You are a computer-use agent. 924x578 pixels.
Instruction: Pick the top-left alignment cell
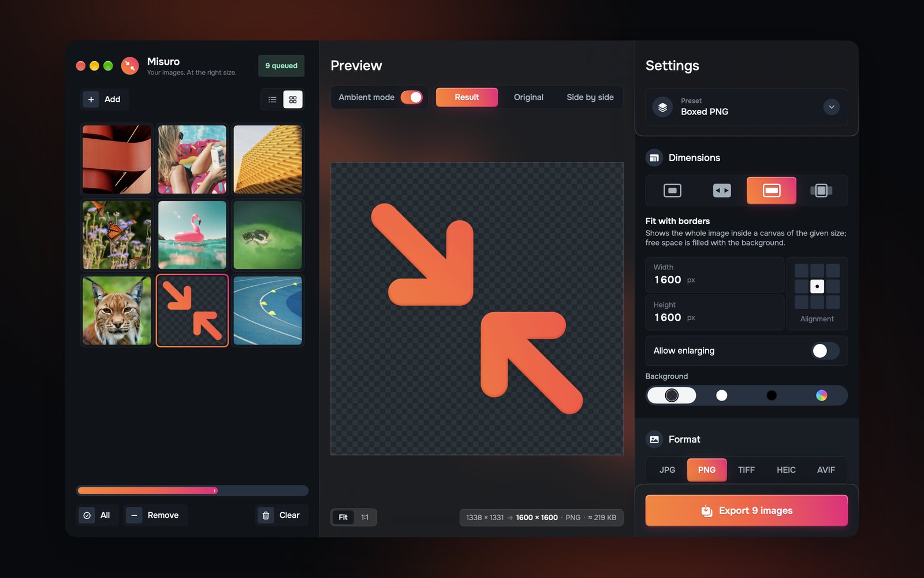tap(802, 271)
